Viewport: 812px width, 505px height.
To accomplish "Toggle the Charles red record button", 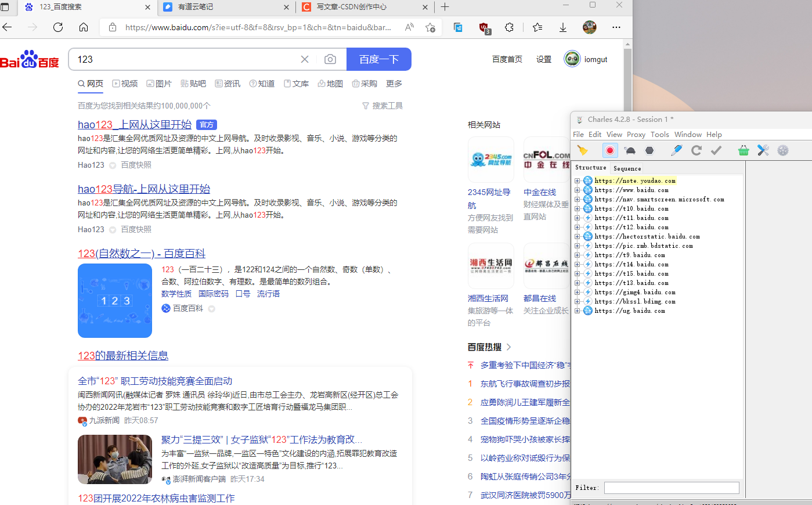I will (x=610, y=150).
